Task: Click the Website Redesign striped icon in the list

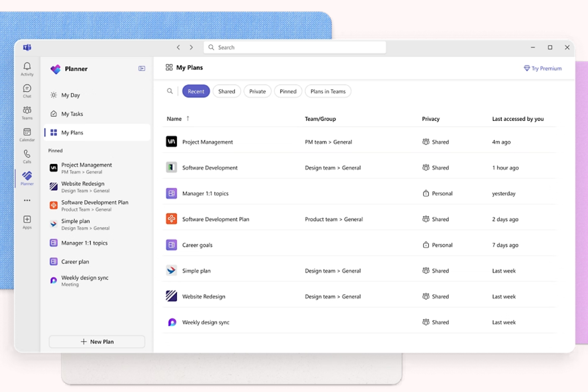Action: click(171, 296)
